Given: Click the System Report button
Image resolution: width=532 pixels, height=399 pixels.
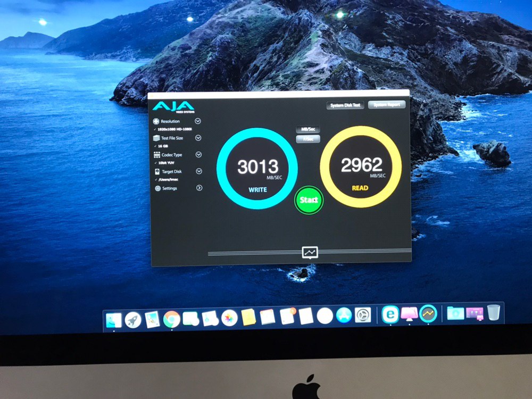Looking at the screenshot, I should point(386,104).
